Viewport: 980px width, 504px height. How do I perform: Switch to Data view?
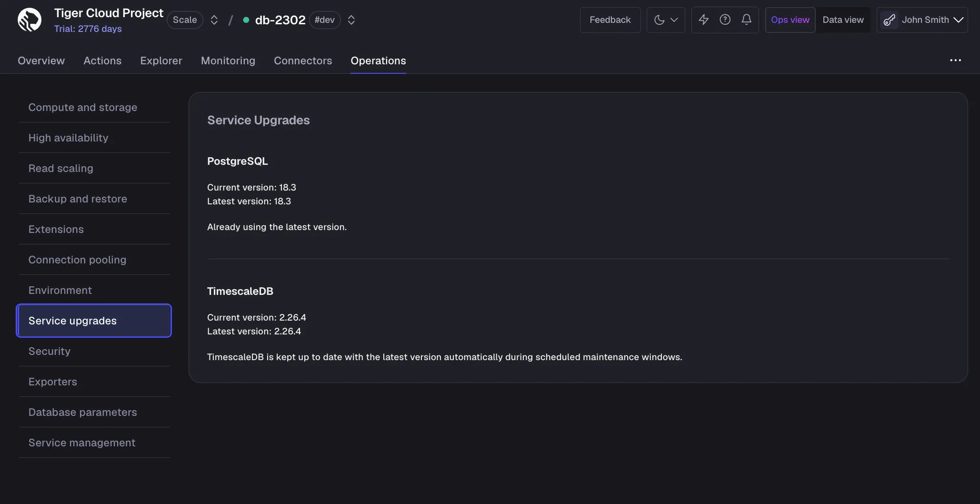point(843,20)
